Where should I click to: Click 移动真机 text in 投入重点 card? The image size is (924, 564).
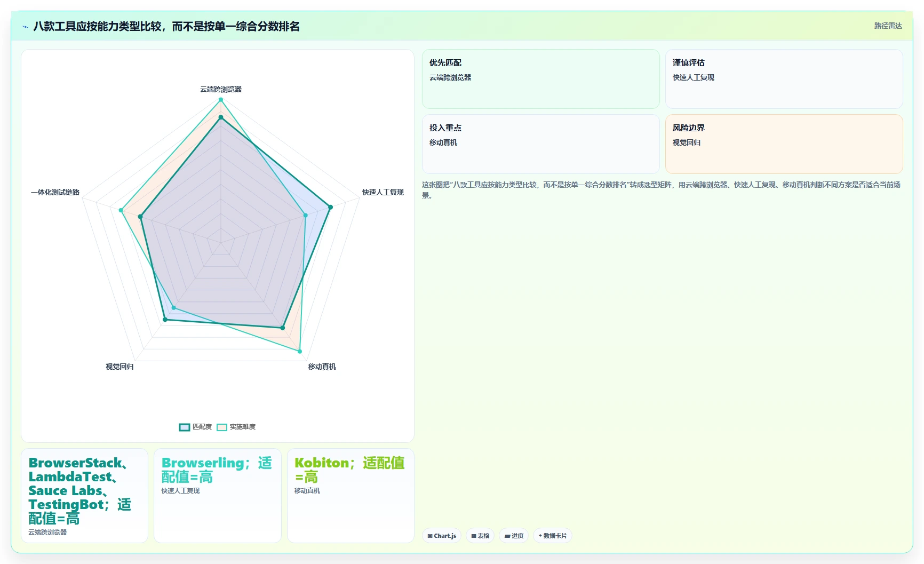pos(443,142)
